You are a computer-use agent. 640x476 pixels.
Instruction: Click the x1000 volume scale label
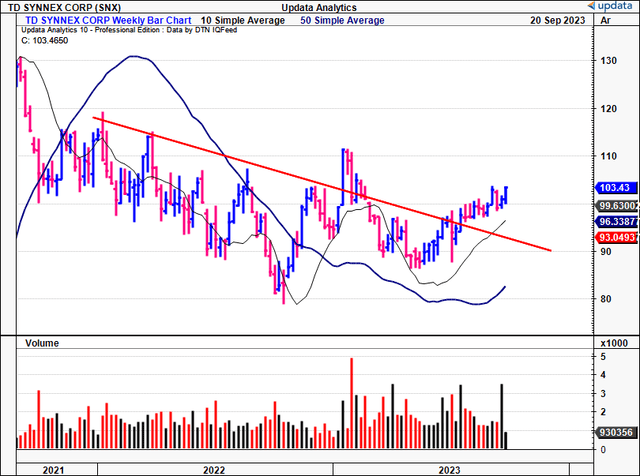click(x=614, y=343)
